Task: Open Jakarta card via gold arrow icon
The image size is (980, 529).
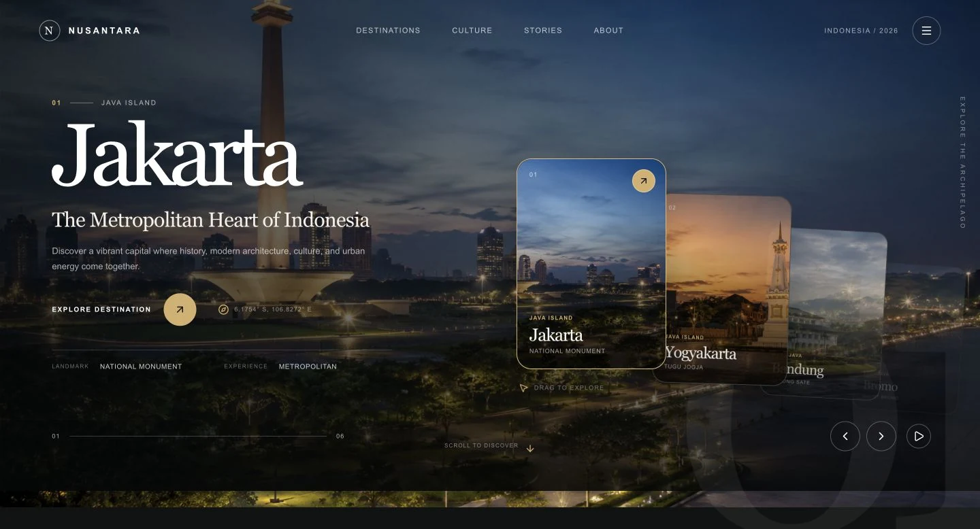Action: (644, 181)
